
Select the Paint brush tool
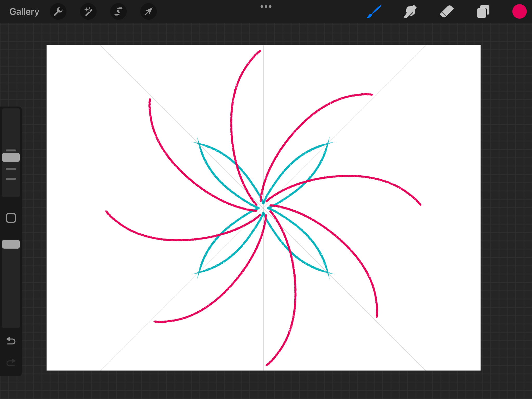click(x=374, y=12)
